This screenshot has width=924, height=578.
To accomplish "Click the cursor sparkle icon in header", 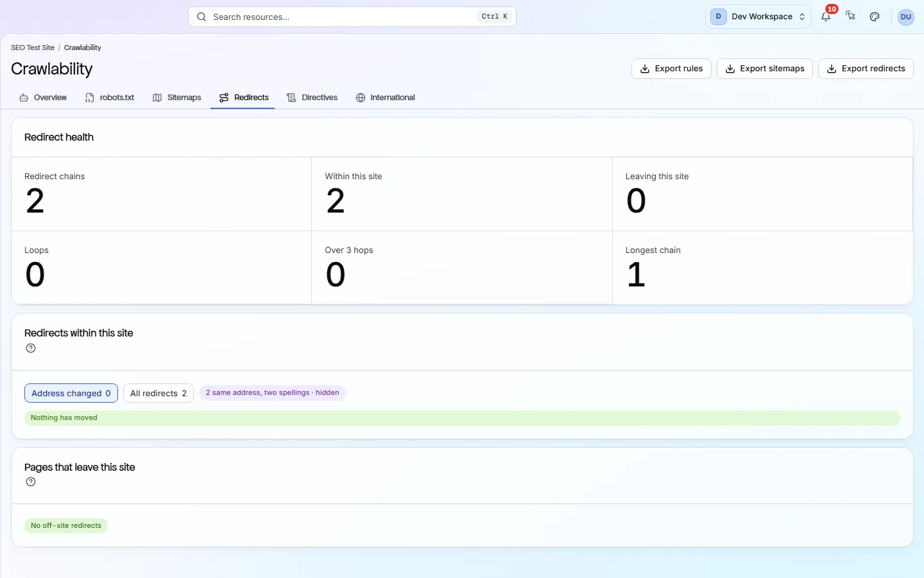I will (850, 16).
